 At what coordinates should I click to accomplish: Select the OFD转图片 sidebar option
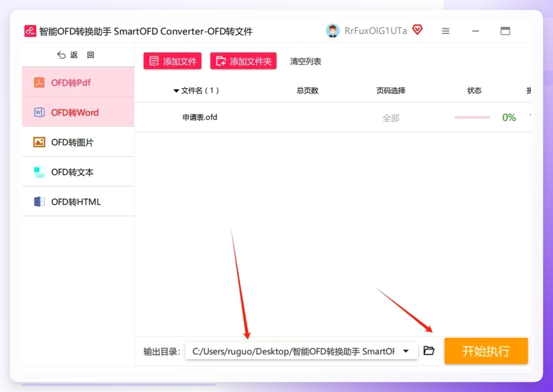[78, 142]
